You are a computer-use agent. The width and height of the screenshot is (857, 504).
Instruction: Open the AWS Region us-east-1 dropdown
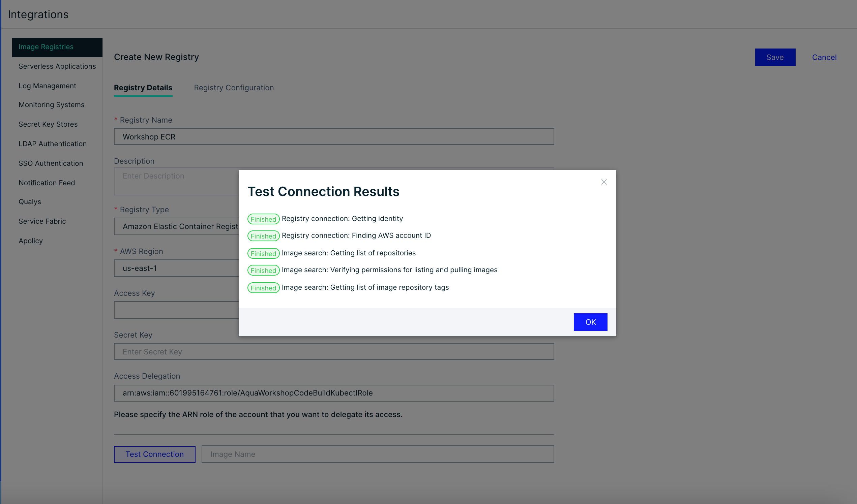(177, 268)
